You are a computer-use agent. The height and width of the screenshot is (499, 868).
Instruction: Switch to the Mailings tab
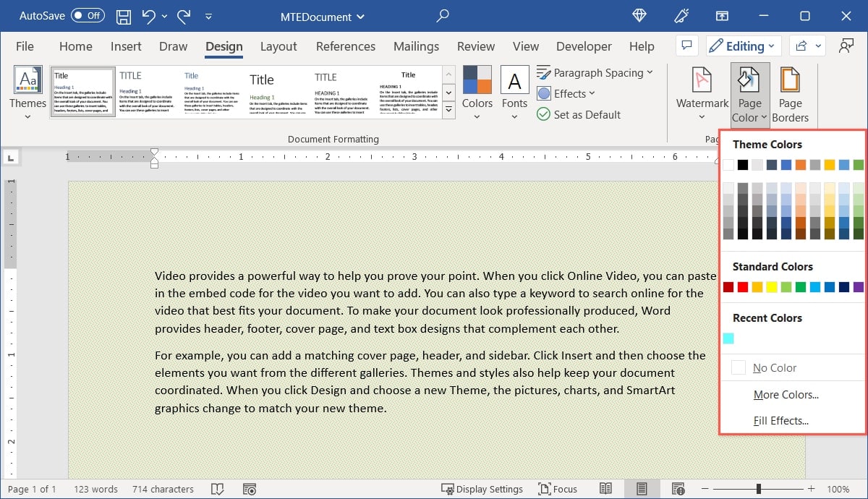(416, 46)
